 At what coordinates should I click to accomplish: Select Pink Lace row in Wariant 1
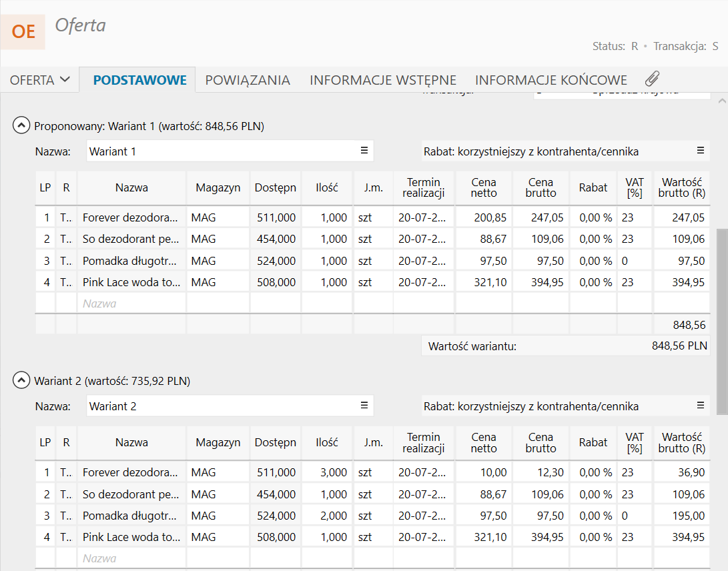click(x=131, y=282)
